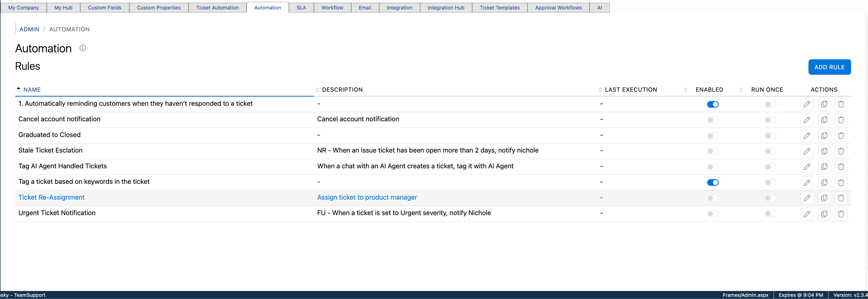
Task: Sort rules by Enabled column
Action: point(709,90)
